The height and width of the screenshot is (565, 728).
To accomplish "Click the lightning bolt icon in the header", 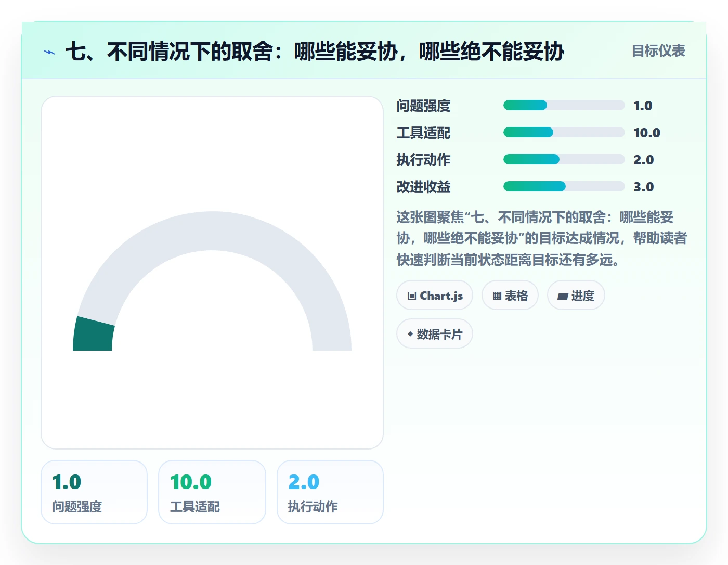I will 49,52.
